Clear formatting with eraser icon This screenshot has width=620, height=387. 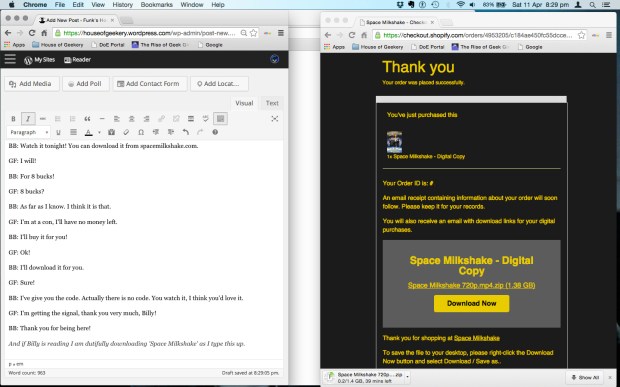126,132
